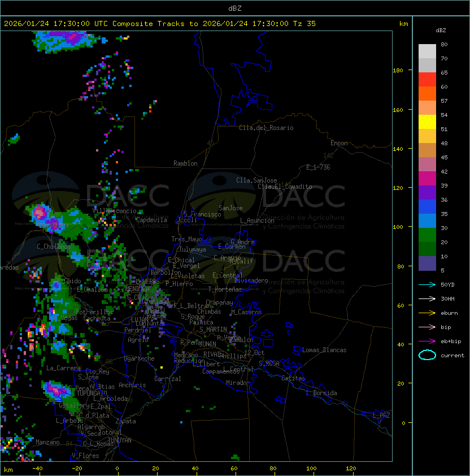
Task: Click the 'dBZ' title at the top
Action: click(x=235, y=8)
